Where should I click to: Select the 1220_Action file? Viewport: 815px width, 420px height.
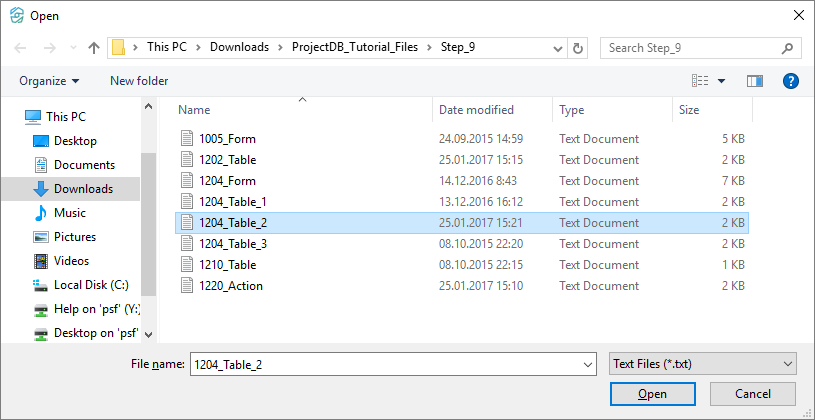tap(231, 286)
